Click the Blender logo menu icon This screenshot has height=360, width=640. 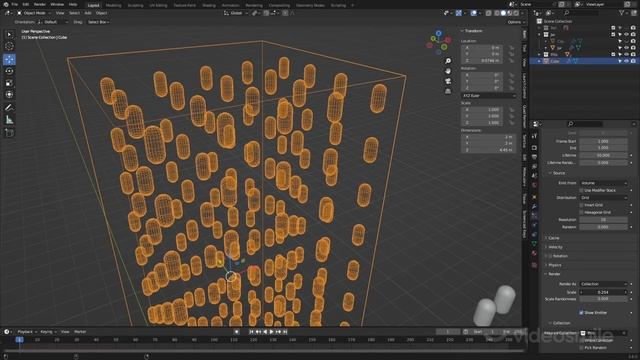(x=6, y=4)
